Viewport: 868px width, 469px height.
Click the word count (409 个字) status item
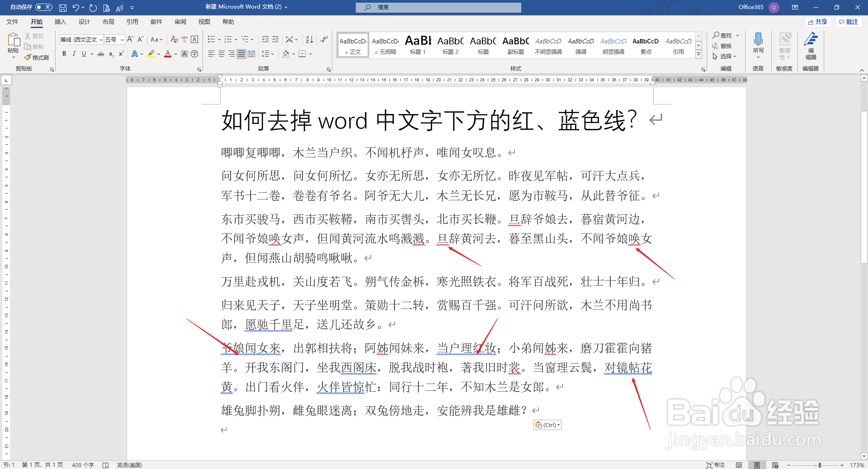tap(82, 464)
